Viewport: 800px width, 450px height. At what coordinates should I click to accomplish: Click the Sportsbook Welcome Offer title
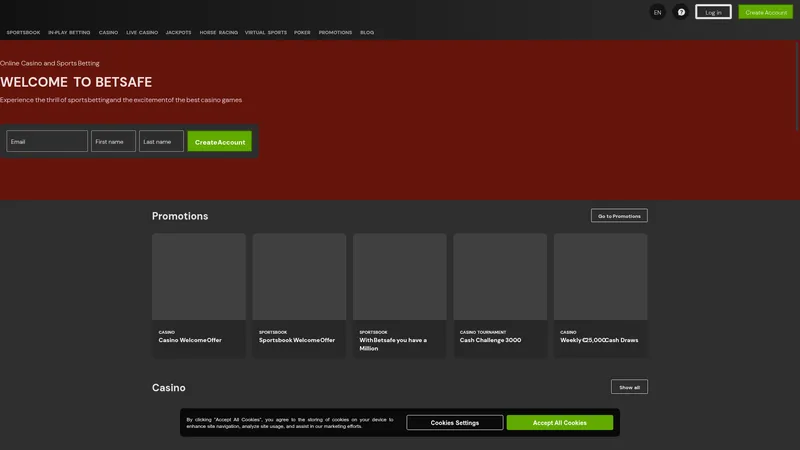pos(296,340)
